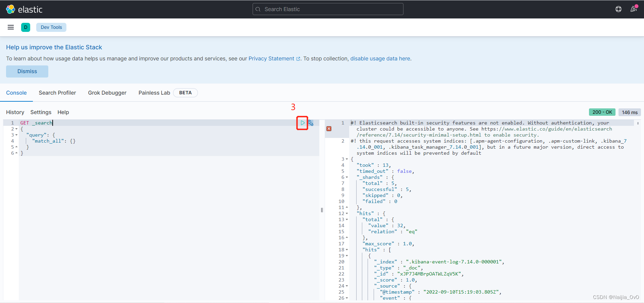
Task: Switch to the Search Profiler tab
Action: click(57, 93)
